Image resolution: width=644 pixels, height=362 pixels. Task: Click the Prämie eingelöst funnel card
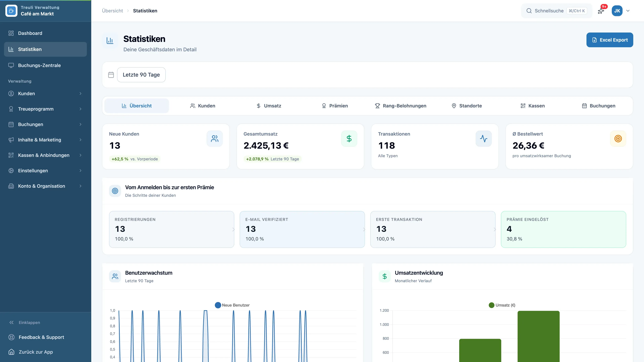pos(563,229)
